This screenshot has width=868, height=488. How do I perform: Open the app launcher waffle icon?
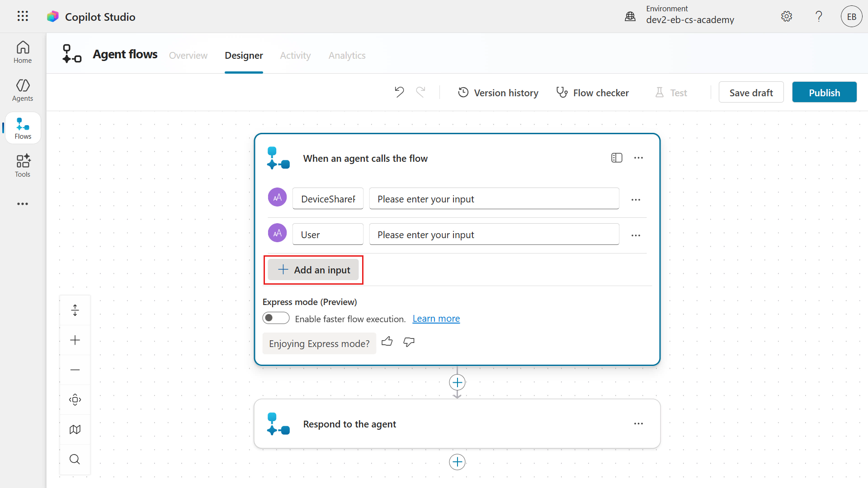[x=23, y=16]
